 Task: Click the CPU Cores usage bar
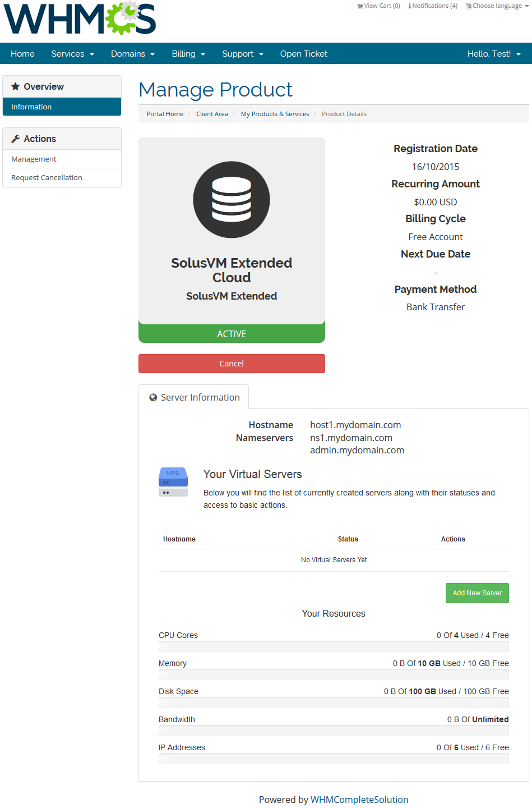coord(334,646)
